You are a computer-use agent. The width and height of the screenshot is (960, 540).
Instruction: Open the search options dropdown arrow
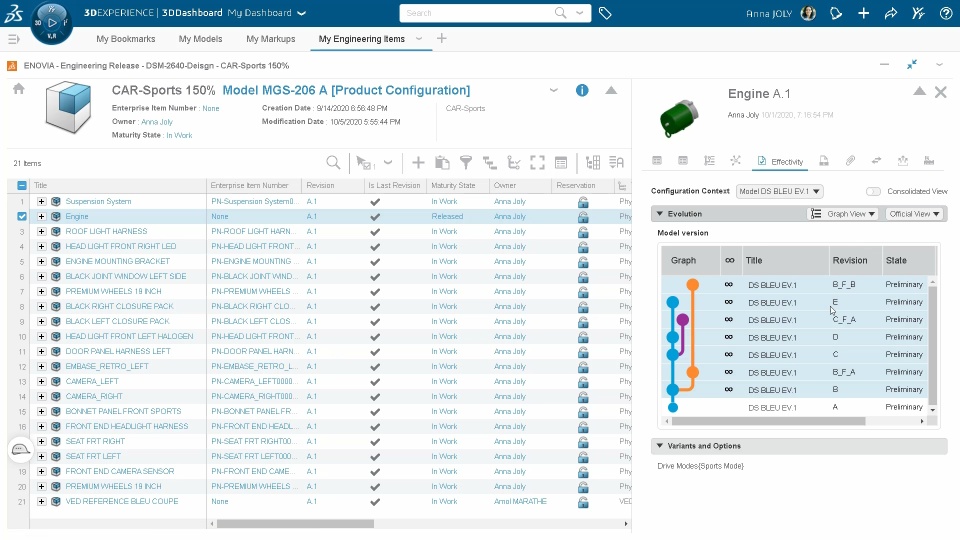coord(579,13)
